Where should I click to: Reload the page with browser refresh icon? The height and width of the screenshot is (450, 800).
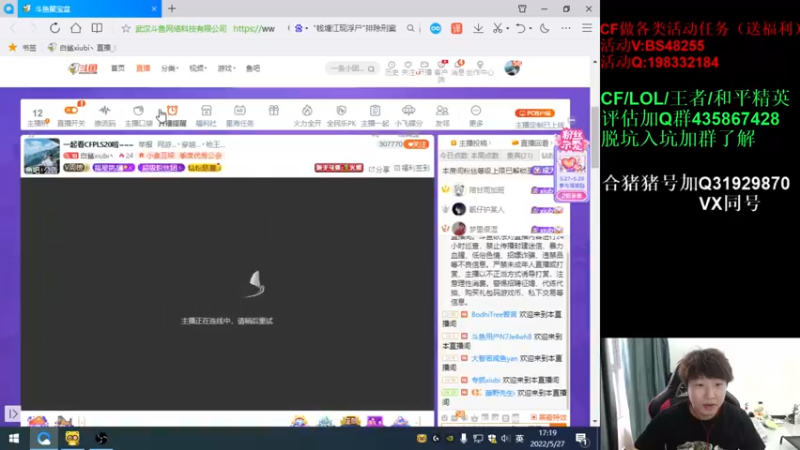[x=55, y=29]
